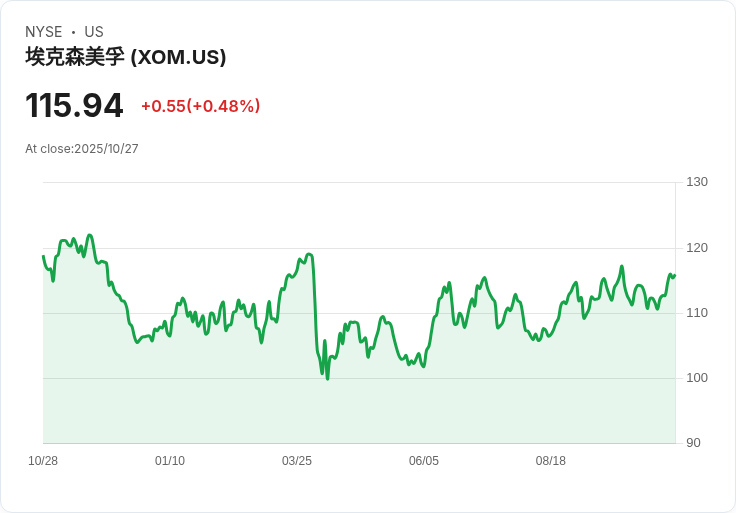
Task: Click the 100 y-axis label
Action: point(697,378)
